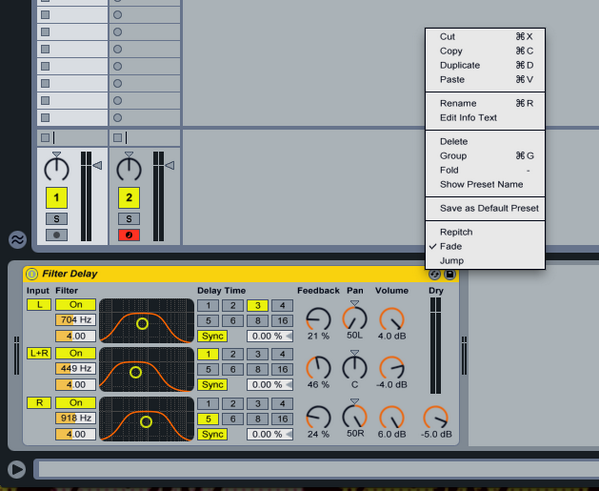Click L+R channel frequency field 449 Hz
This screenshot has height=491, width=599.
[76, 368]
